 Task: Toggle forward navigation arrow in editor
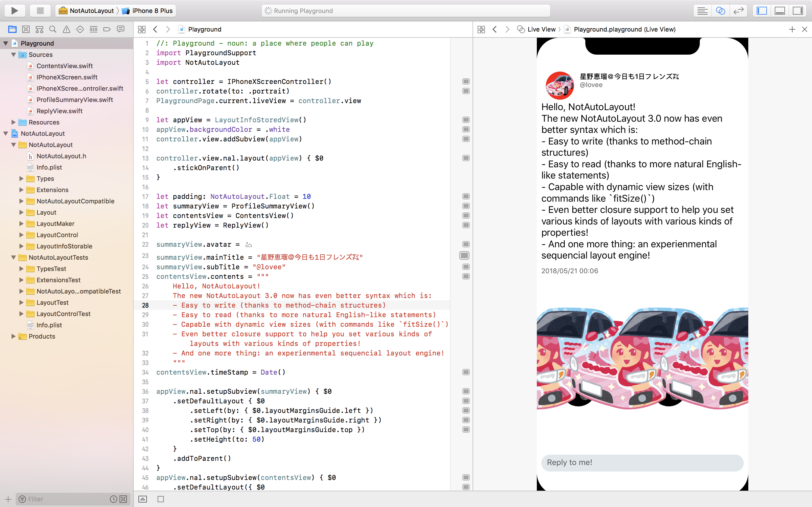coord(169,29)
